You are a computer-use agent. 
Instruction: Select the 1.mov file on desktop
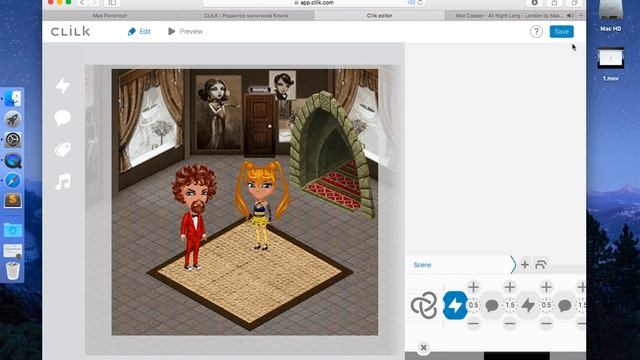pyautogui.click(x=611, y=64)
